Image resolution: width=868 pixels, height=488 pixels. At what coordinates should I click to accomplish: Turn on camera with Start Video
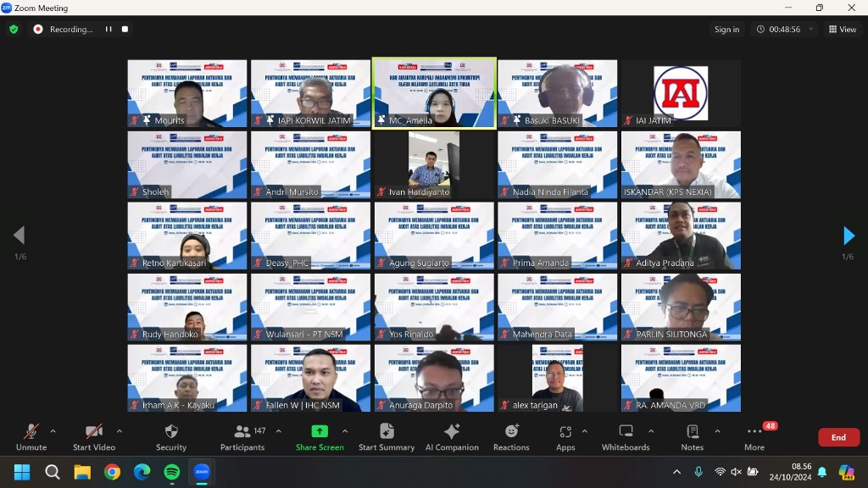pyautogui.click(x=93, y=436)
